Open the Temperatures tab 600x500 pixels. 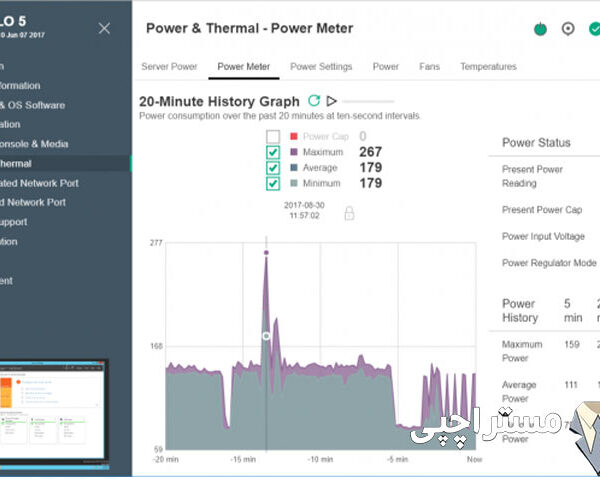(x=488, y=67)
